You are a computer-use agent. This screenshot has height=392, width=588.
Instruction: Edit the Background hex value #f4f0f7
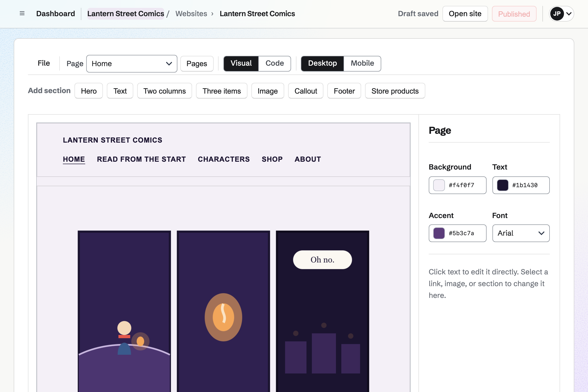click(462, 185)
